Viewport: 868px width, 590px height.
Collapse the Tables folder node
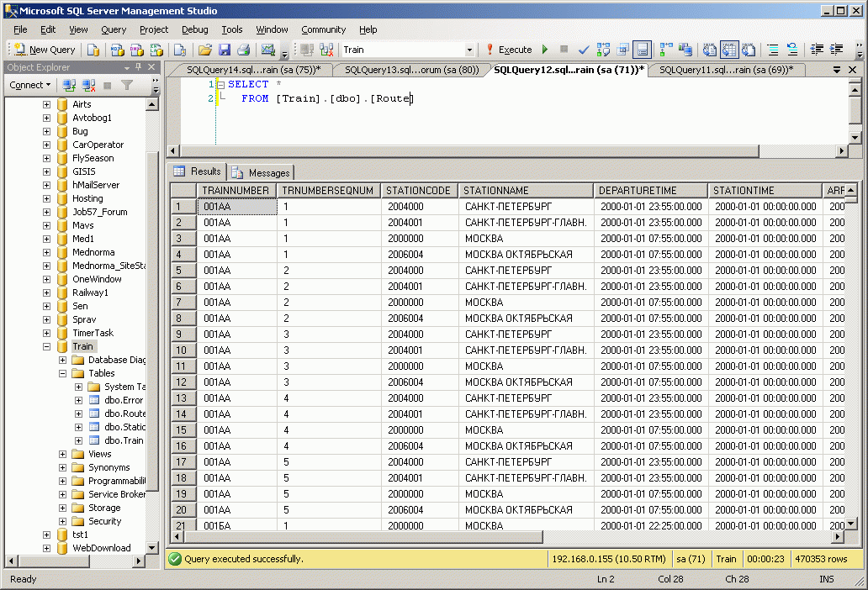pyautogui.click(x=62, y=374)
